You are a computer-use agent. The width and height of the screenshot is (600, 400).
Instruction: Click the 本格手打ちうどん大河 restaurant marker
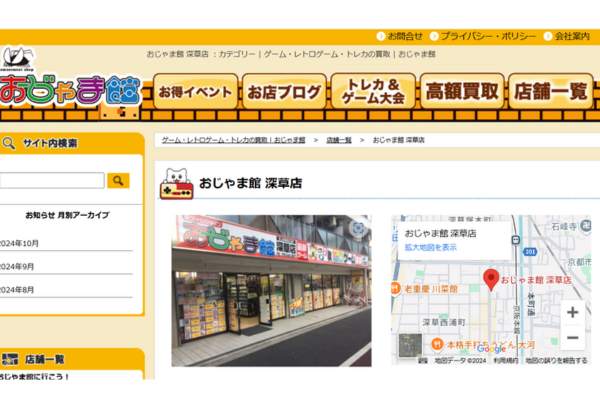[x=437, y=344]
